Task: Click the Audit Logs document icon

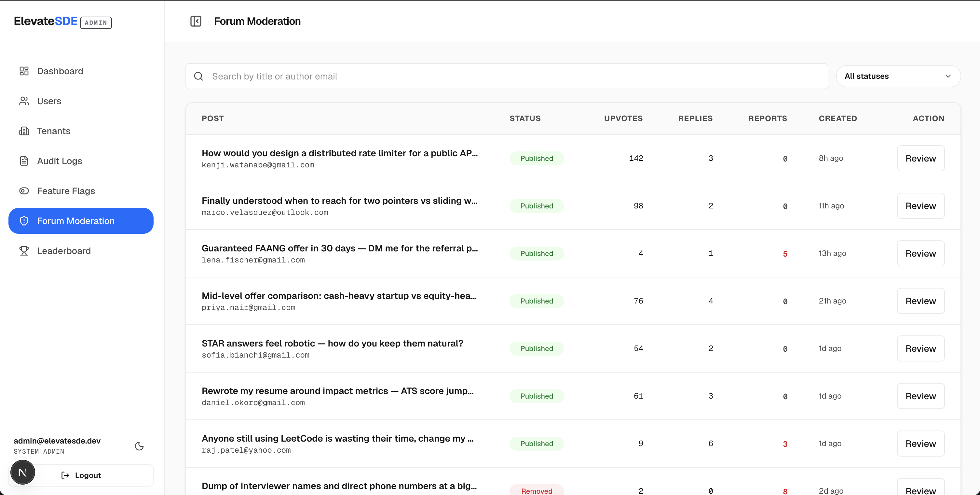Action: (x=24, y=161)
